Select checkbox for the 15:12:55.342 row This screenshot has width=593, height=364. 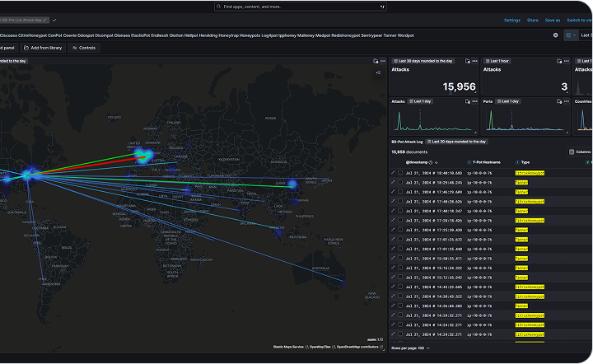point(400,277)
